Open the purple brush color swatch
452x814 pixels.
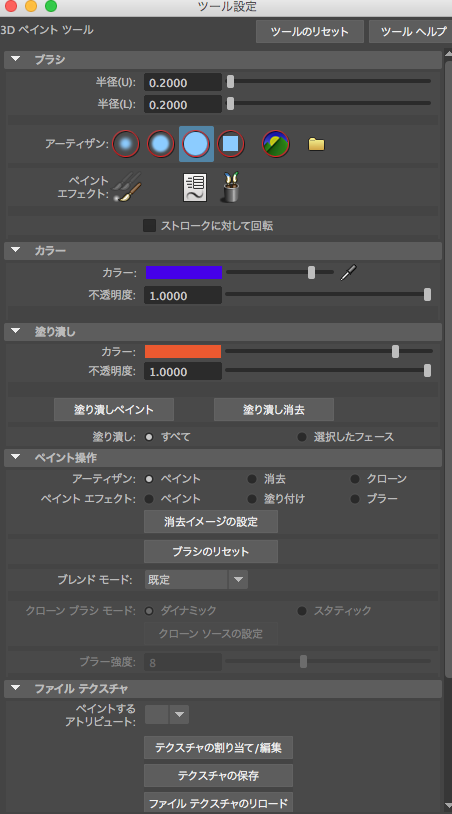pyautogui.click(x=184, y=273)
